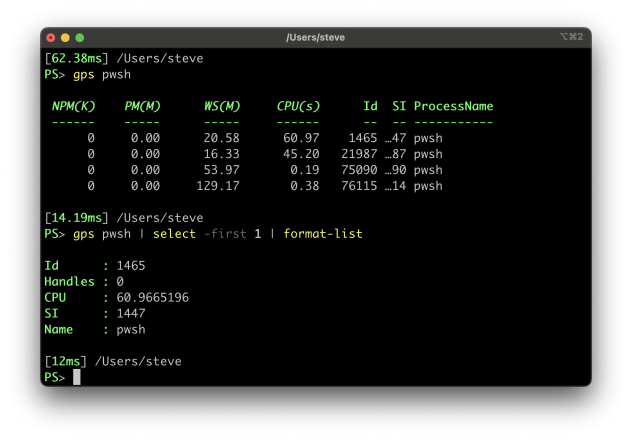Click the green zoom window button
Viewport: 632px width, 440px height.
click(x=80, y=37)
